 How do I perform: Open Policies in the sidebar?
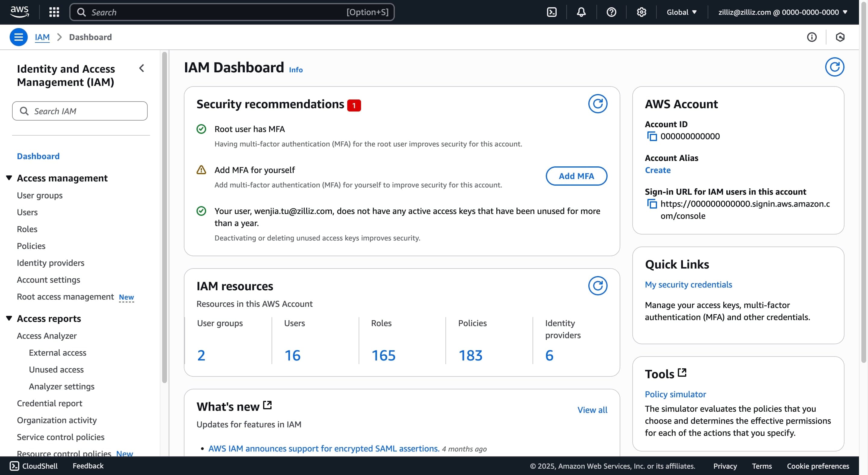coord(31,246)
